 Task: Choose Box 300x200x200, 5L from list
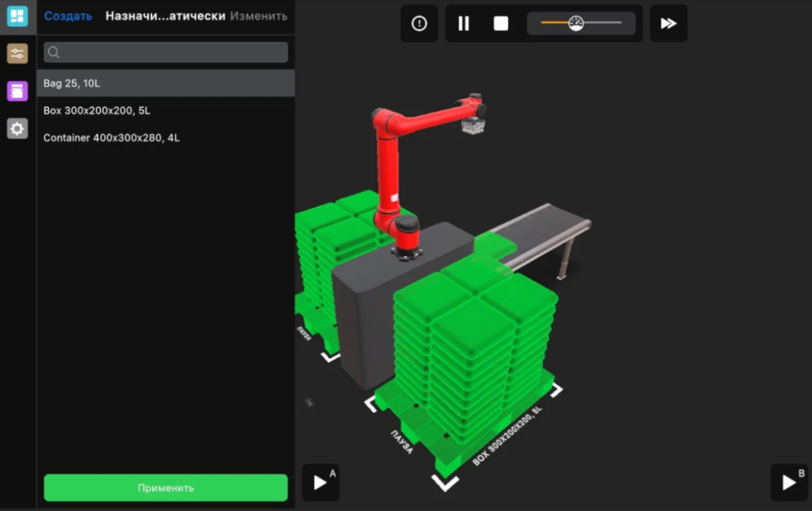(x=166, y=110)
